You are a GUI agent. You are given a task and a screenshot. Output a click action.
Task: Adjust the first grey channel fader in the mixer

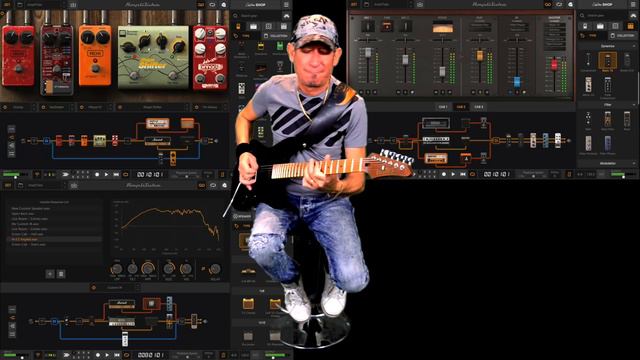click(x=368, y=53)
